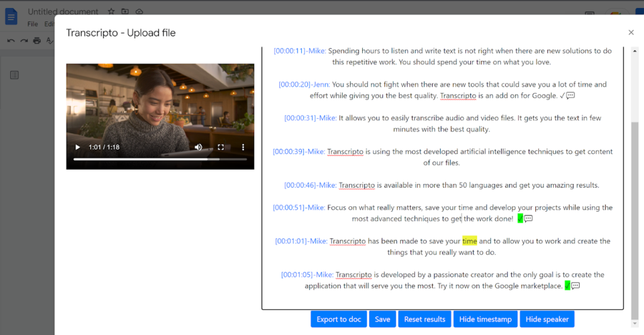
Task: Click the highlighted word 'time'
Action: 469,241
